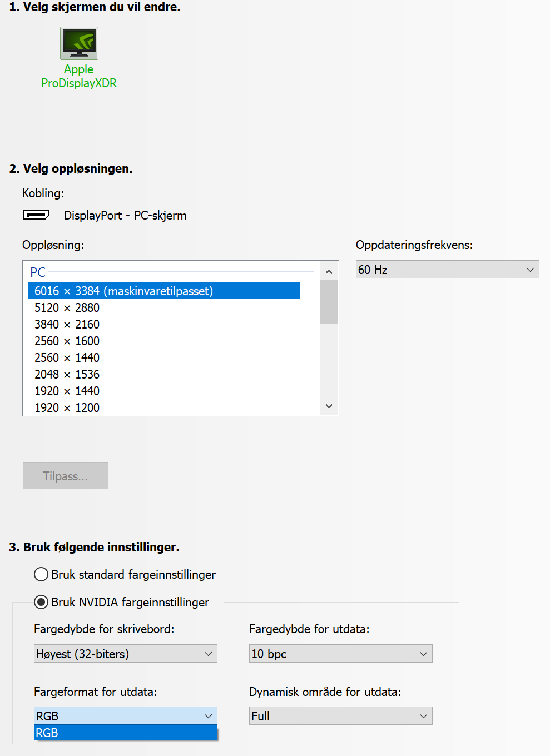Click the PC group header in resolution list
The height and width of the screenshot is (756, 550).
(x=38, y=272)
